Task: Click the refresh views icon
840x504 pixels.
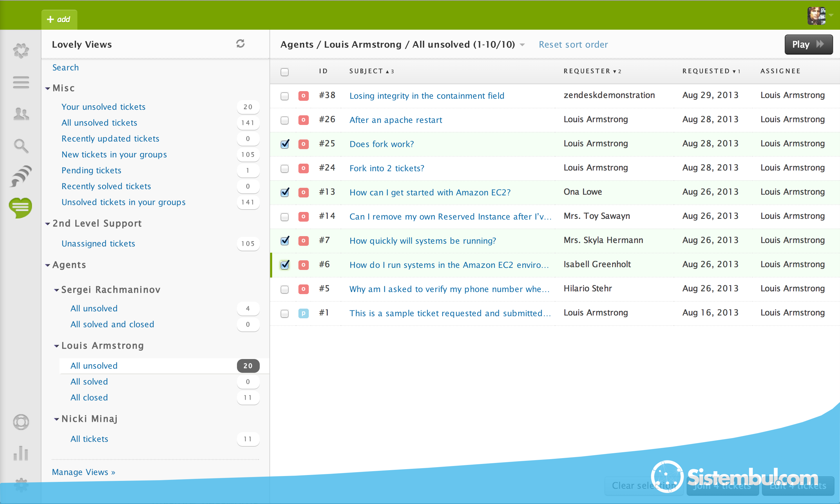Action: click(240, 43)
